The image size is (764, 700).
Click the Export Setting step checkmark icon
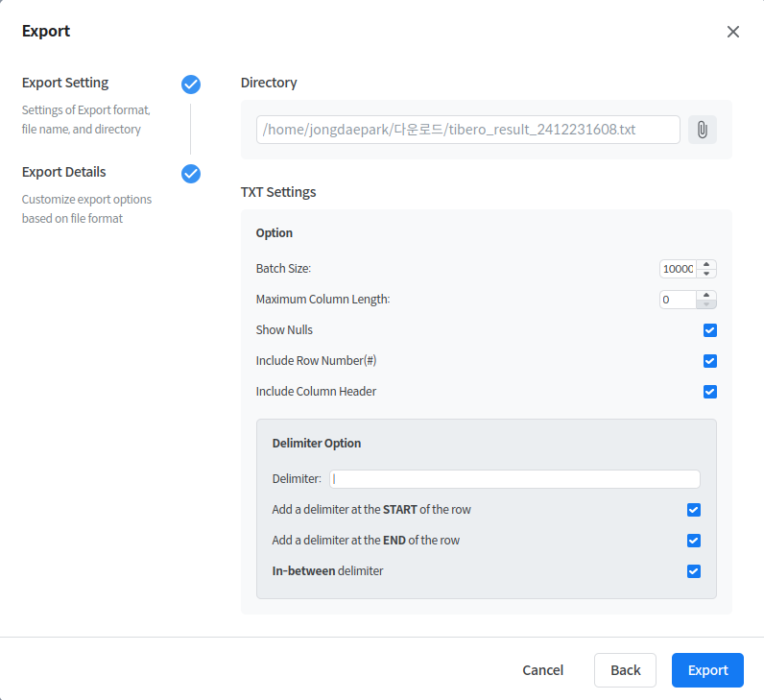click(x=191, y=84)
